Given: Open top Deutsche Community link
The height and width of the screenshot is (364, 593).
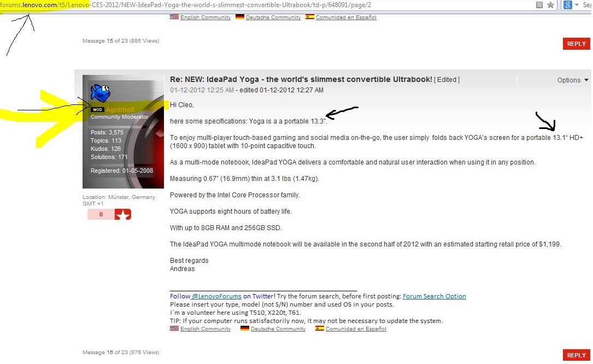Looking at the screenshot, I should coord(273,17).
